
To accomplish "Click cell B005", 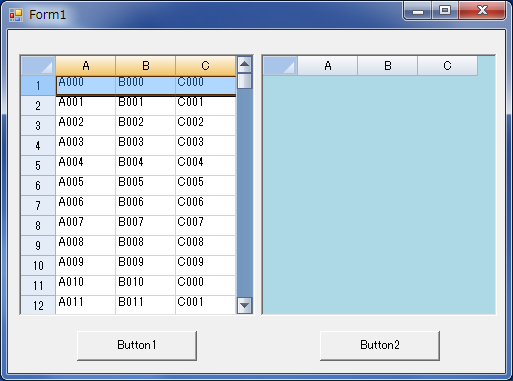I will [146, 186].
